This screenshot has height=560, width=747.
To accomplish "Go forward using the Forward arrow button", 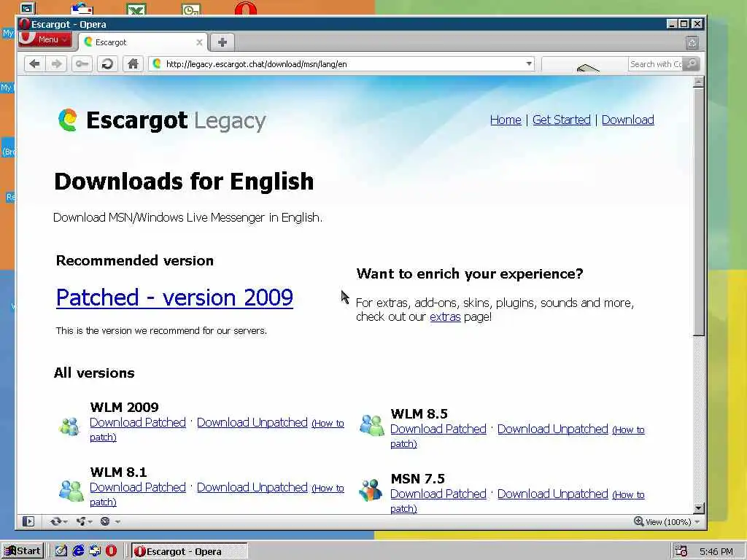I will tap(56, 64).
